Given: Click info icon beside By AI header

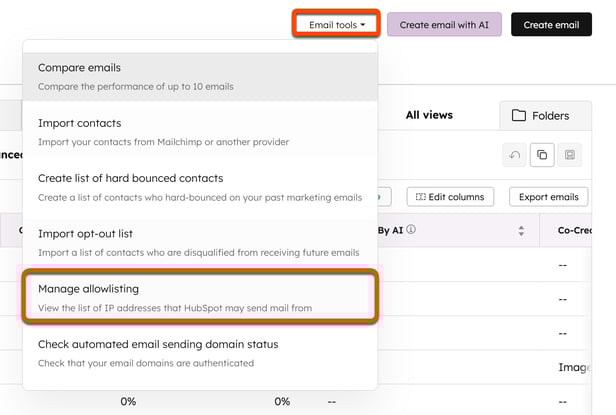Looking at the screenshot, I should (x=411, y=229).
